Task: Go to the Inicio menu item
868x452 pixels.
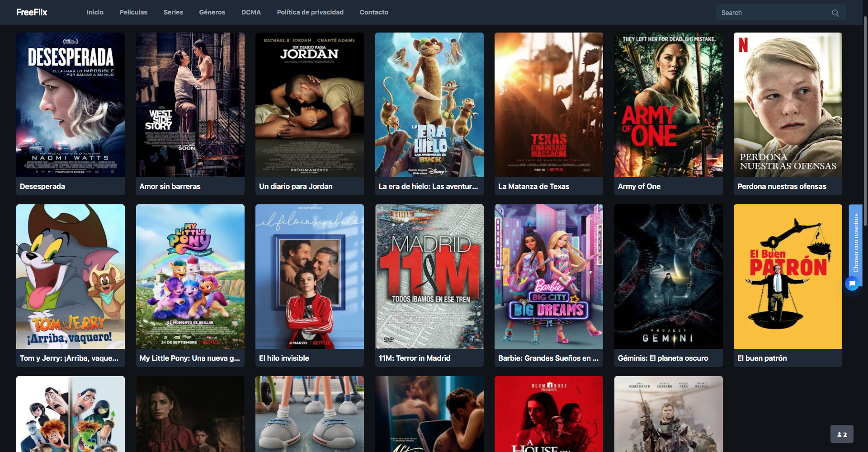Action: 95,12
